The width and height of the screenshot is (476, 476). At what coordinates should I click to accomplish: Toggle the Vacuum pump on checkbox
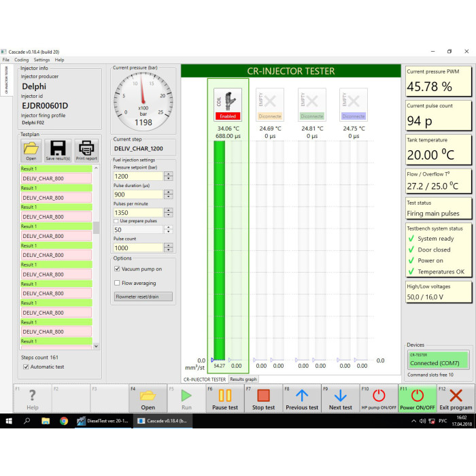pos(117,269)
